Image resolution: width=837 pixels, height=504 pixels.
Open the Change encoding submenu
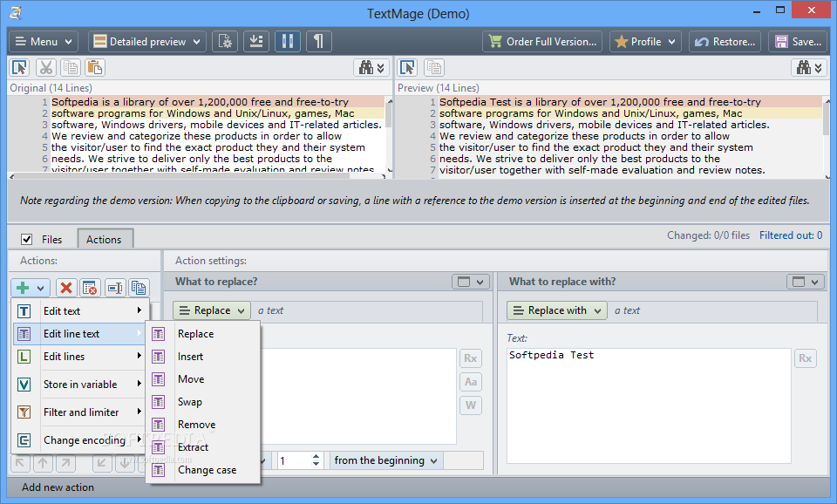[x=79, y=440]
